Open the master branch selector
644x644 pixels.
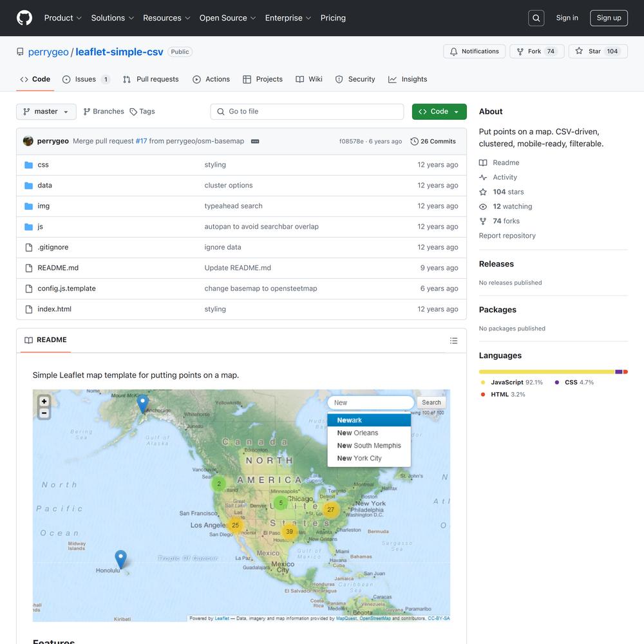[x=46, y=111]
